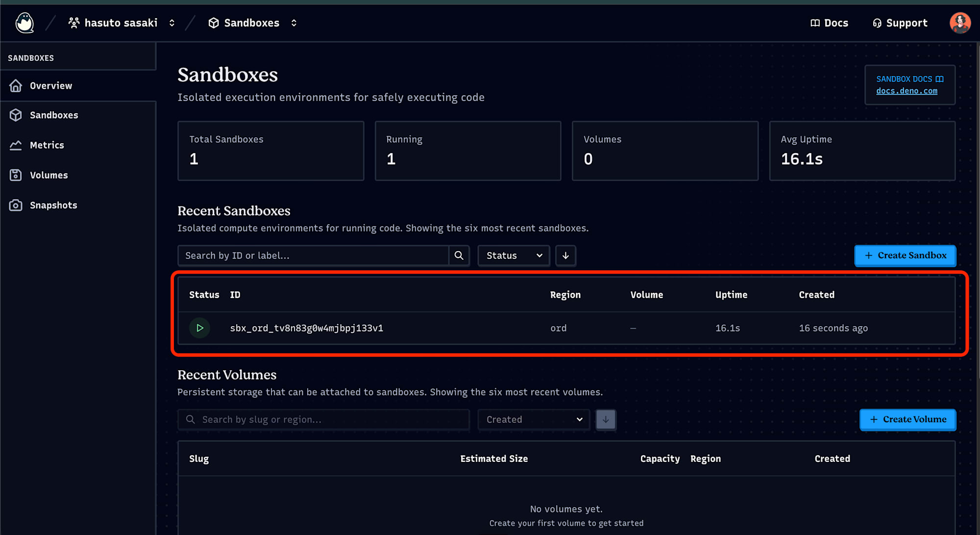Select the Sandboxes cube icon in sidebar
980x535 pixels.
(x=16, y=115)
